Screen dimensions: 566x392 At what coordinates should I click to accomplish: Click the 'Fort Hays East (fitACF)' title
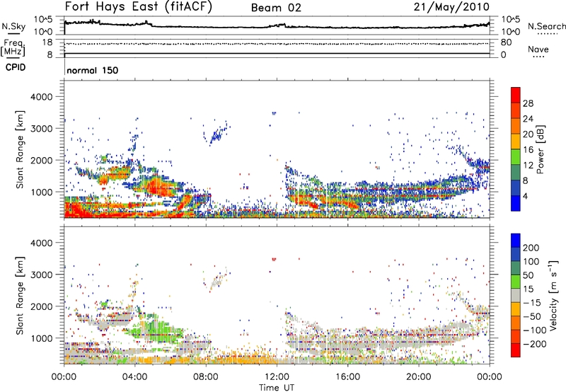click(138, 6)
